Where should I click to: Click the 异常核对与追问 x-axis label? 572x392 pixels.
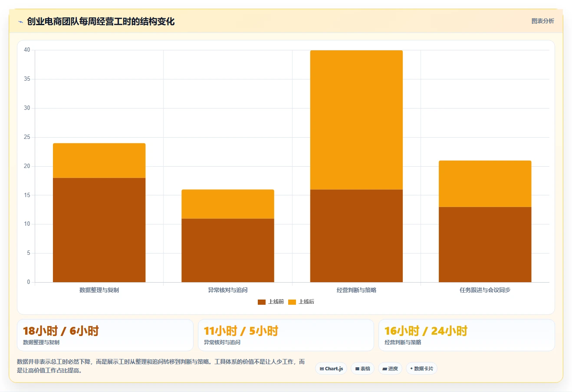click(228, 290)
